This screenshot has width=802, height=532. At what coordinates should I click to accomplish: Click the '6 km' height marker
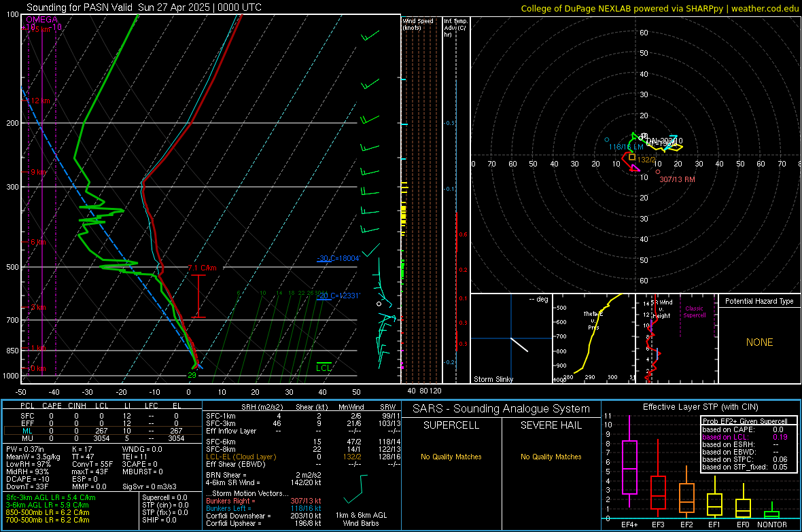38,242
